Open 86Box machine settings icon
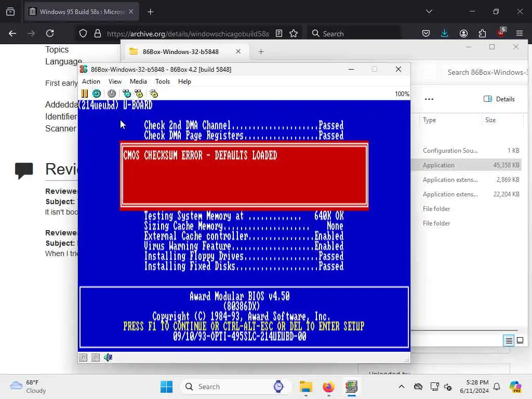The height and width of the screenshot is (399, 532). coord(154,94)
